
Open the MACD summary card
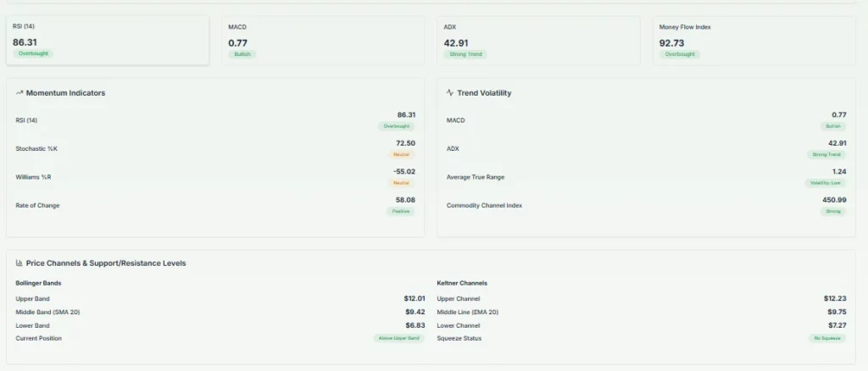click(x=322, y=40)
